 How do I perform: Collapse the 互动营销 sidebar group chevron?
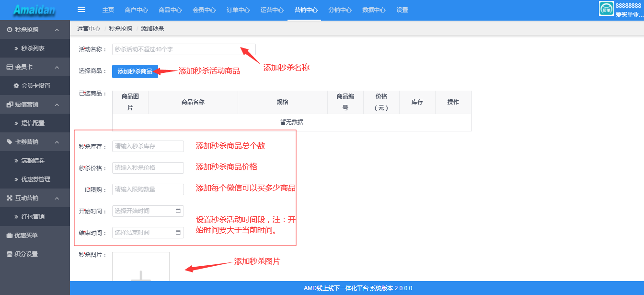coord(57,198)
